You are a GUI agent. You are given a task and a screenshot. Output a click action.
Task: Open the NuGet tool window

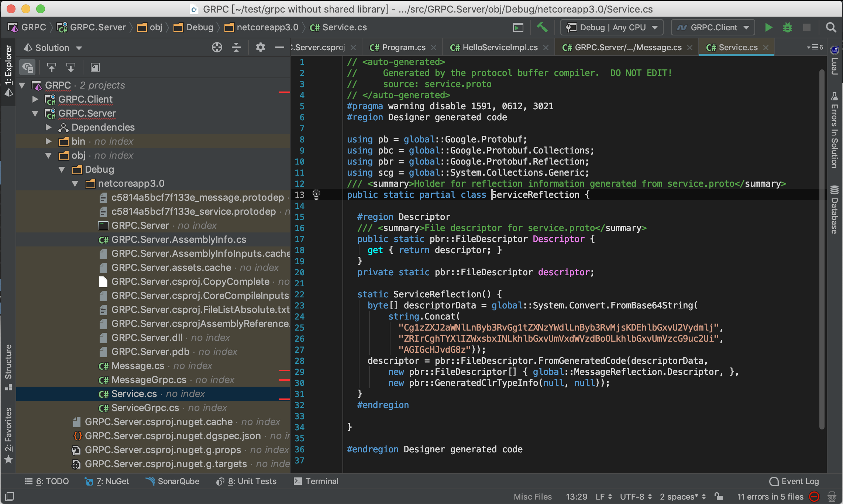click(107, 481)
